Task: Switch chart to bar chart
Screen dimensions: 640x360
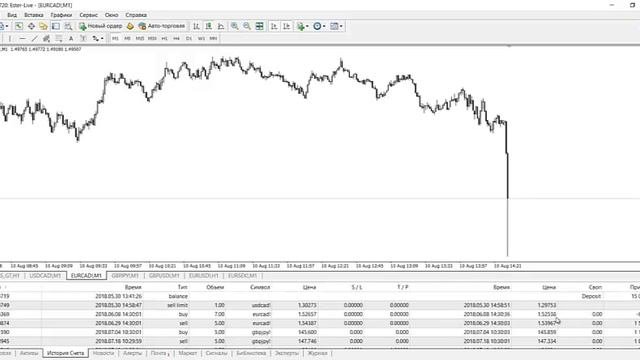Action: tap(196, 26)
